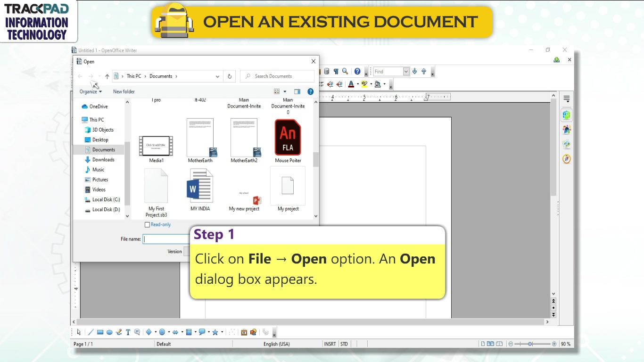Click the Stars shapes icon

click(x=215, y=332)
